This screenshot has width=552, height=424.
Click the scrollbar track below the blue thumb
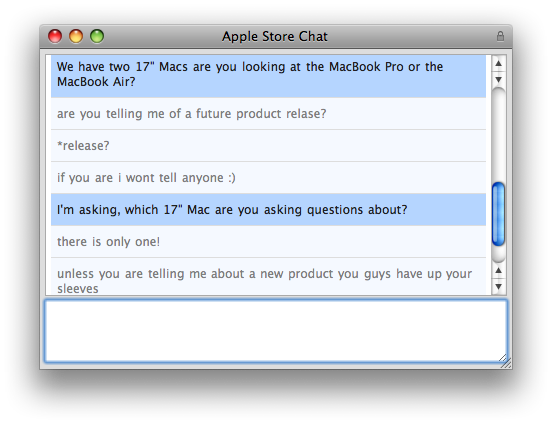(498, 254)
